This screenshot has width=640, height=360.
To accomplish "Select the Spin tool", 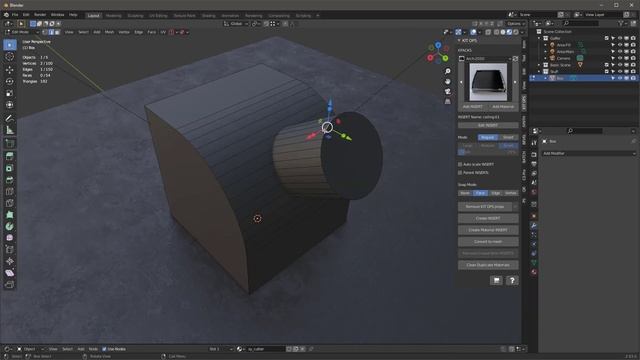I will 10,226.
